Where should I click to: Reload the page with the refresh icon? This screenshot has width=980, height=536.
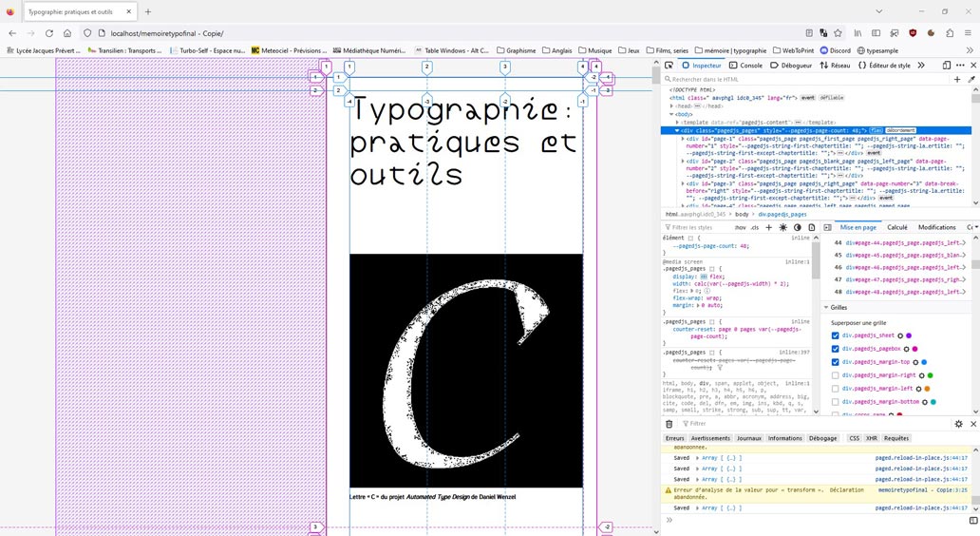(49, 33)
